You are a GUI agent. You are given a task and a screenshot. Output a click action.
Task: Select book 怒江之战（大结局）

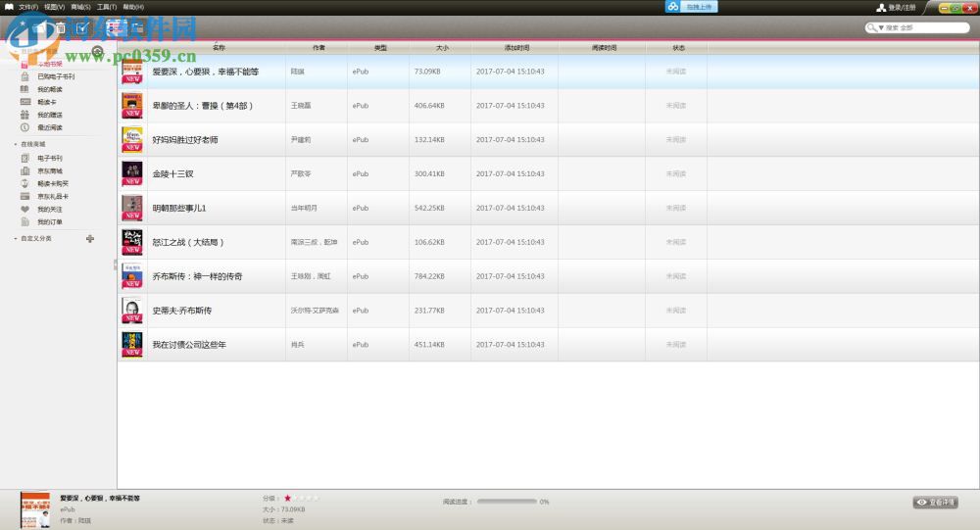(x=548, y=243)
